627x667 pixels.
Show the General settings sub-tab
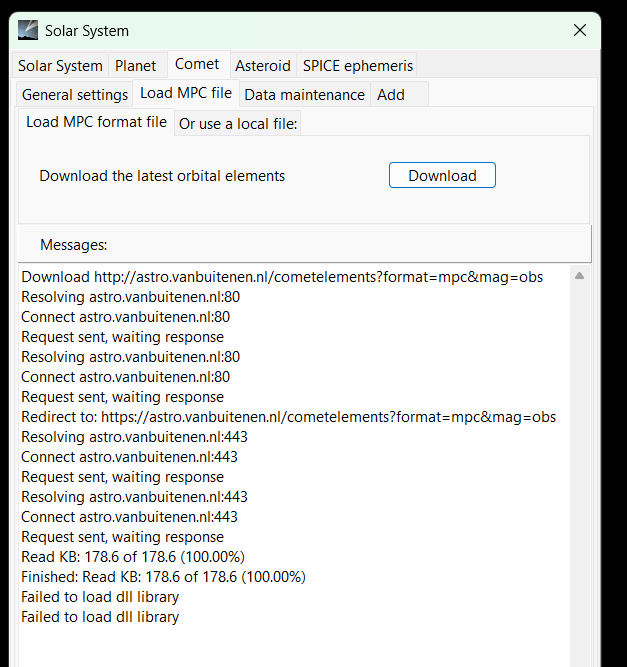tap(75, 94)
